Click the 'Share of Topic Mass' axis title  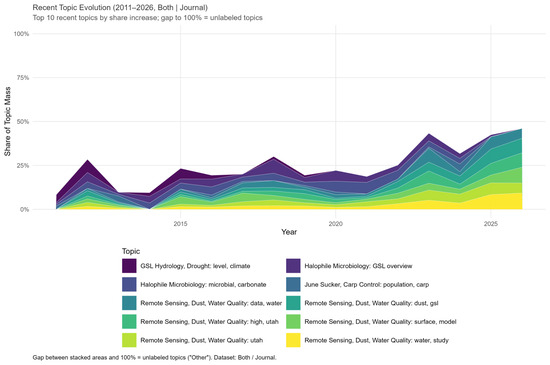pos(7,121)
